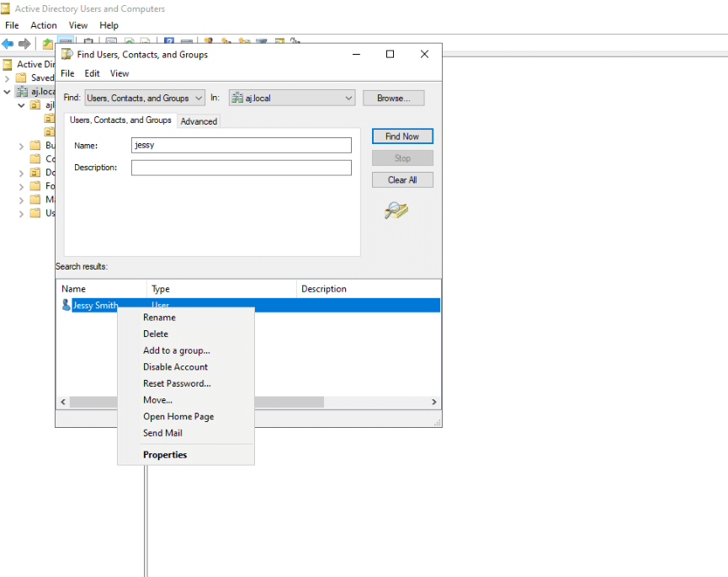Click the results scrollbar right arrow
This screenshot has width=728, height=577.
point(434,403)
